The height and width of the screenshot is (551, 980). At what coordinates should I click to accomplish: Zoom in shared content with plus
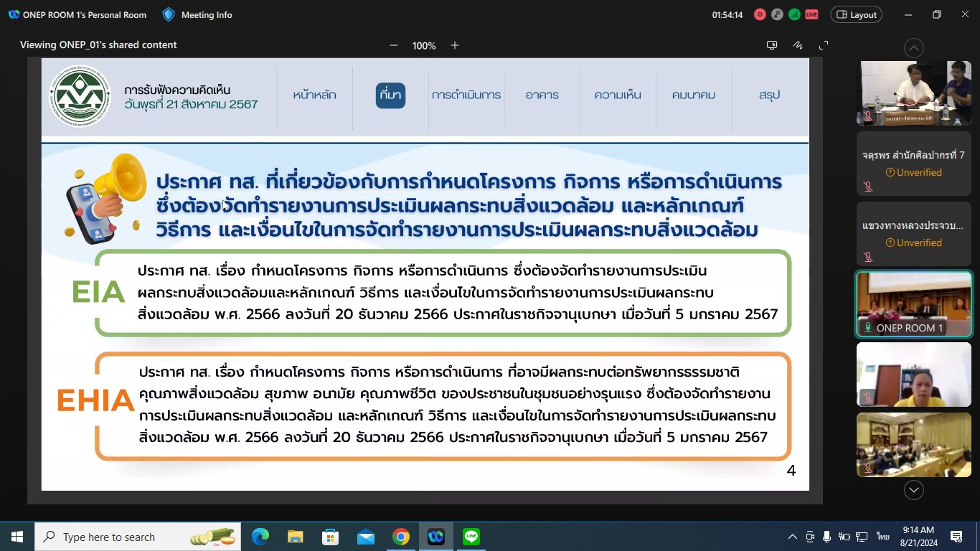pyautogui.click(x=455, y=45)
